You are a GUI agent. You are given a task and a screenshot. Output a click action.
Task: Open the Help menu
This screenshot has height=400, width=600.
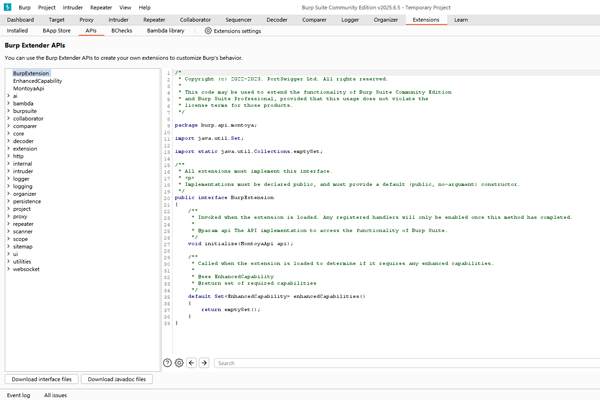point(145,7)
